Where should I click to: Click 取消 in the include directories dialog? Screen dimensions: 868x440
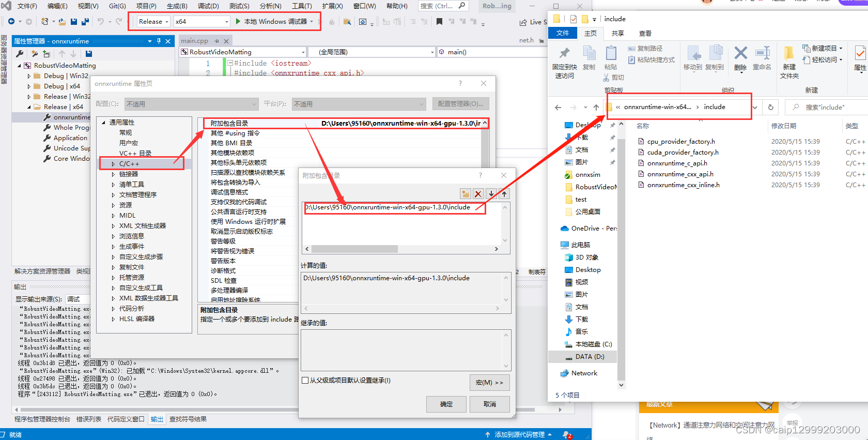(x=490, y=404)
